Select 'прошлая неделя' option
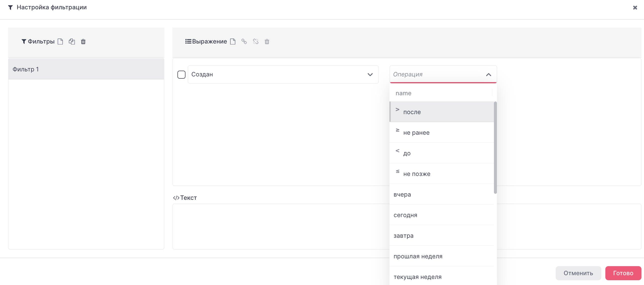The width and height of the screenshot is (644, 285). click(x=442, y=256)
